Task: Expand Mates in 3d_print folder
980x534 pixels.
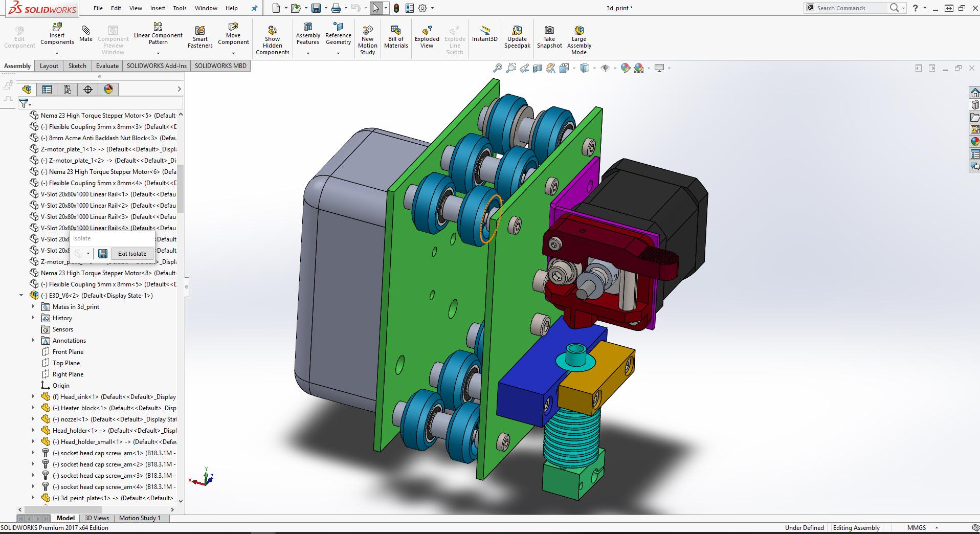Action: point(33,307)
